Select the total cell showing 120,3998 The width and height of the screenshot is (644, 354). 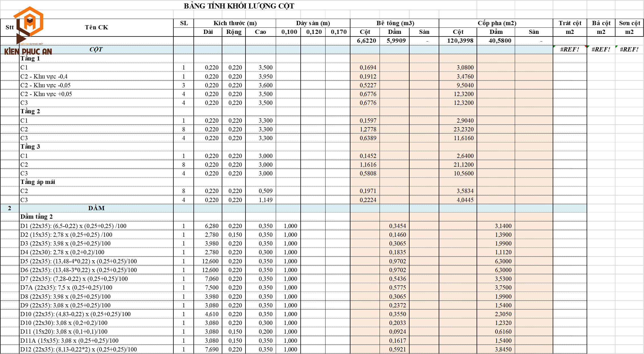click(x=460, y=41)
